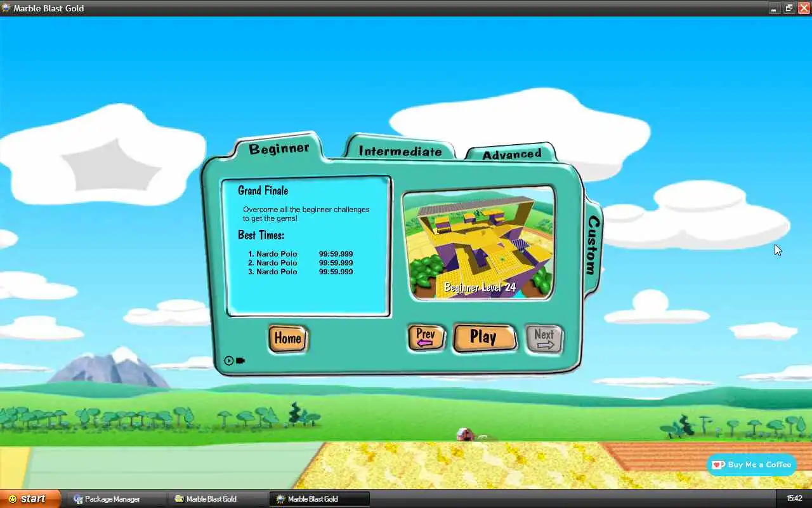This screenshot has height=508, width=812.
Task: Click the Buy Me a Coffee link
Action: [752, 465]
